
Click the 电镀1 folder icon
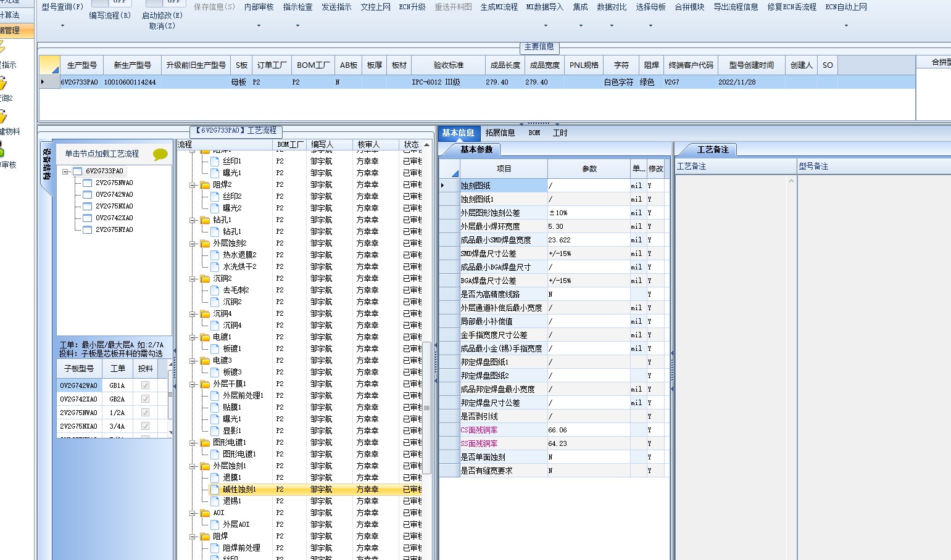pos(206,337)
